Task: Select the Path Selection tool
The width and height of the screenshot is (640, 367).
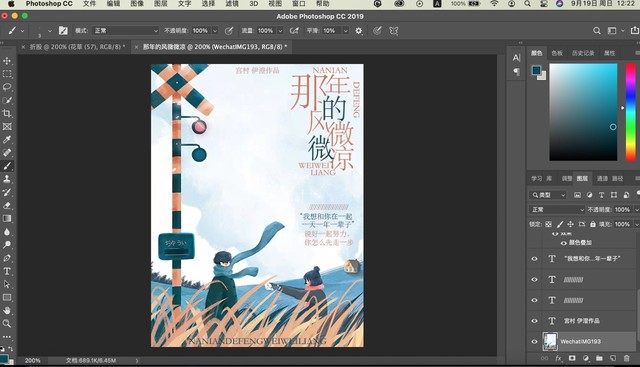Action: point(7,284)
